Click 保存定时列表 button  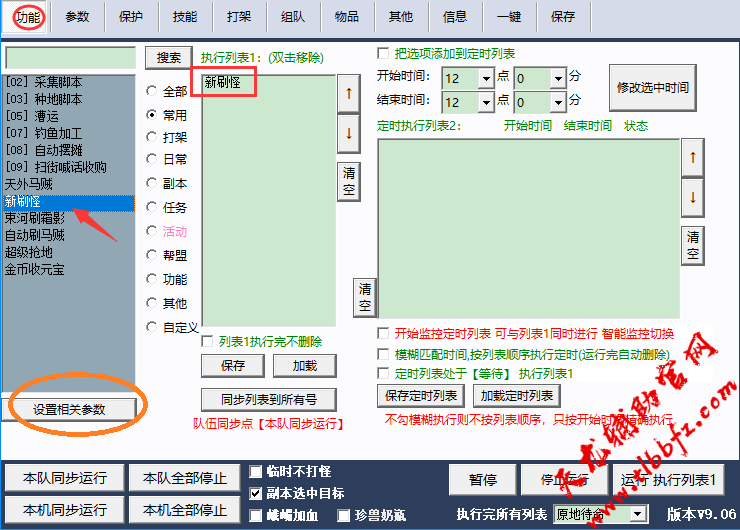(x=421, y=395)
